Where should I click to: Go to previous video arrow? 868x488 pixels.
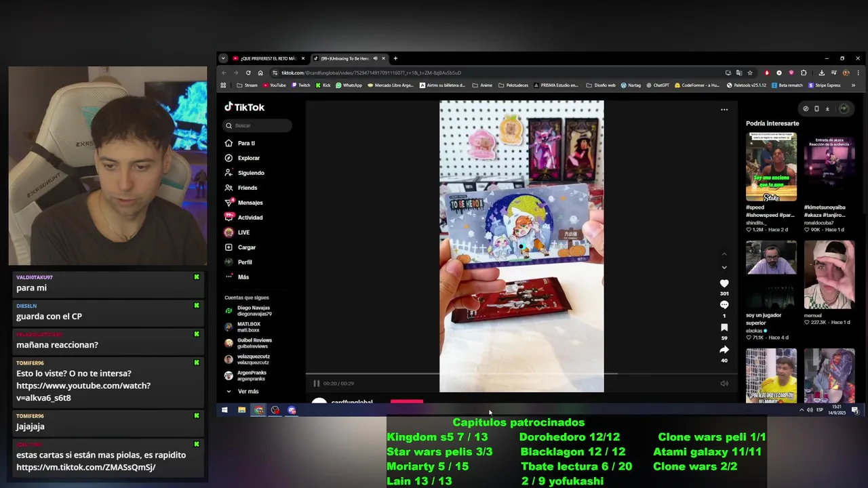[724, 254]
